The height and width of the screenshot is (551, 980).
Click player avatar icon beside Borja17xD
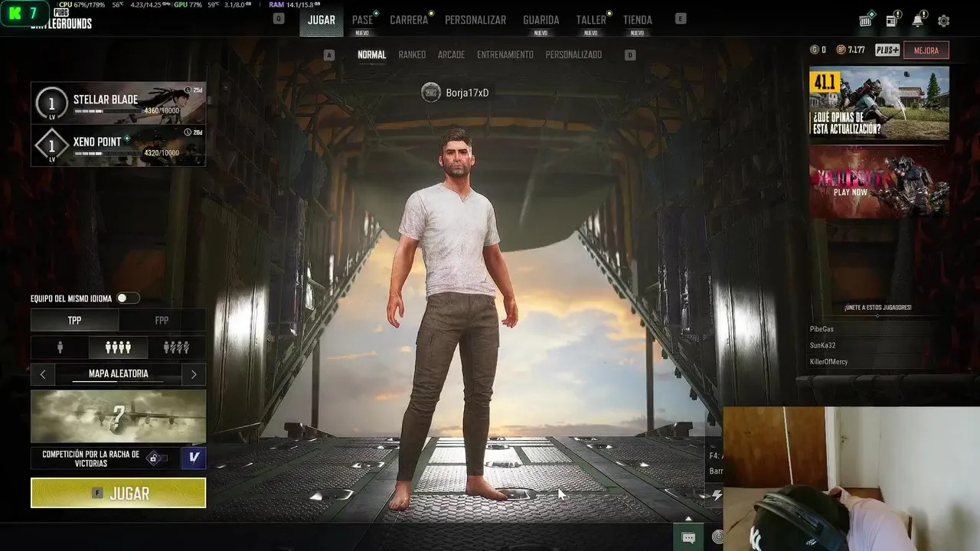click(431, 93)
